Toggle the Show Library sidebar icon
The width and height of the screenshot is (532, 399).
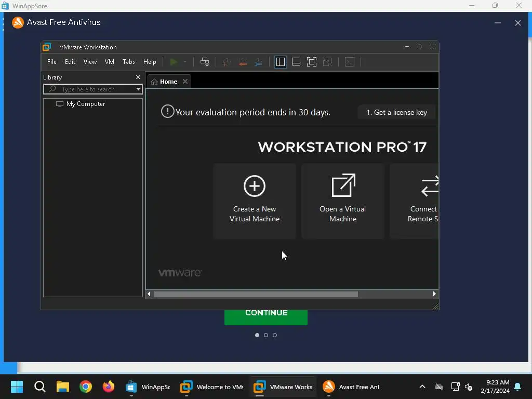point(280,62)
